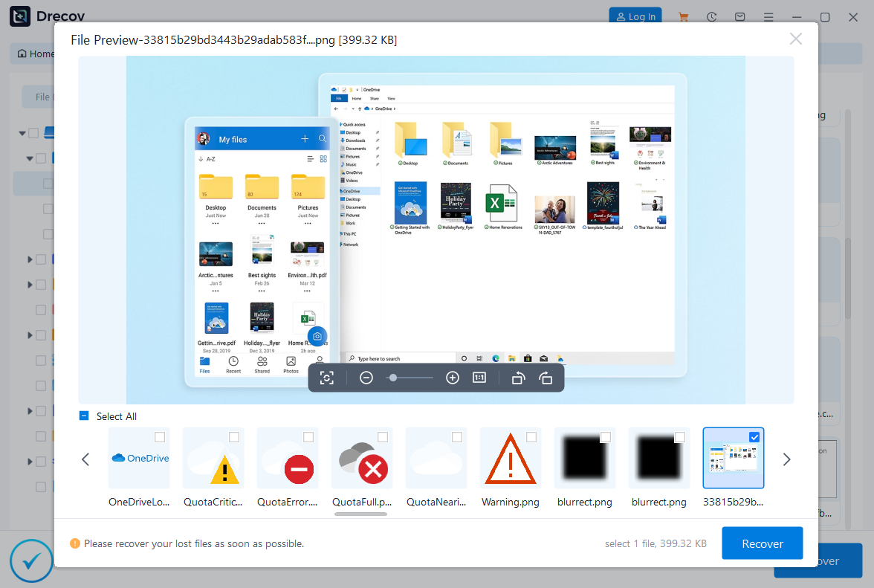Collapse the second sidebar tree entry

point(30,157)
